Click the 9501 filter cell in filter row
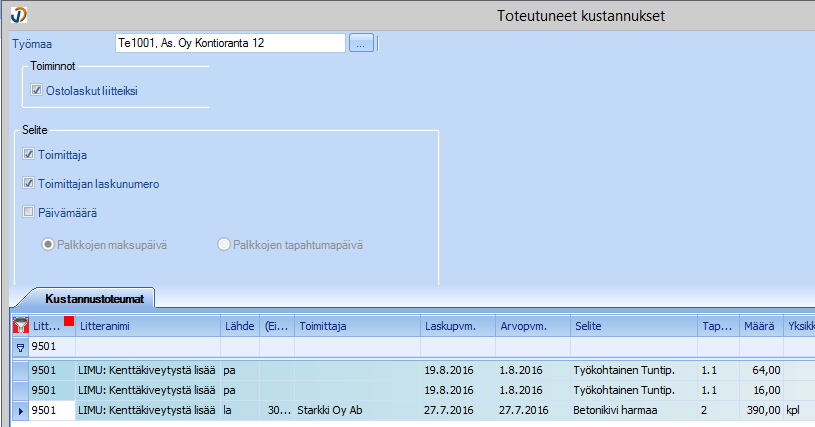This screenshot has height=427, width=815. click(x=52, y=348)
